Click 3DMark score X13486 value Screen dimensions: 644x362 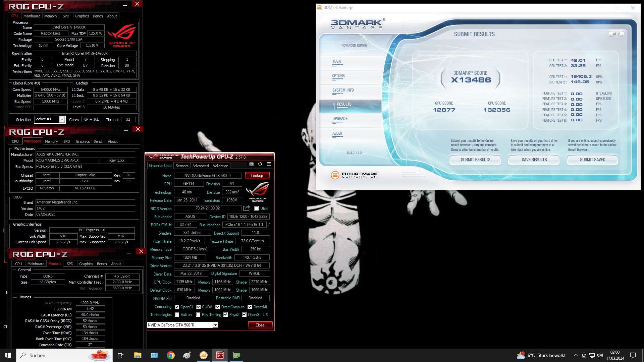point(471,80)
